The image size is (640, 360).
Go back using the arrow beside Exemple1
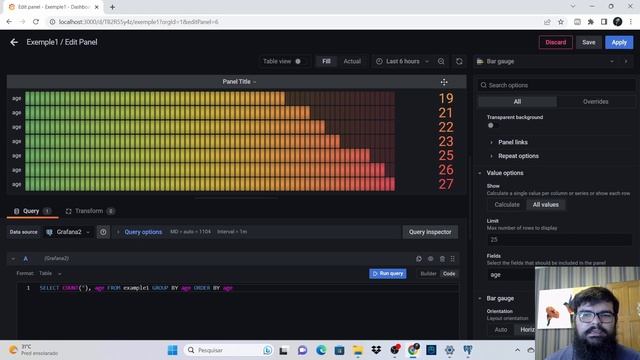click(14, 42)
